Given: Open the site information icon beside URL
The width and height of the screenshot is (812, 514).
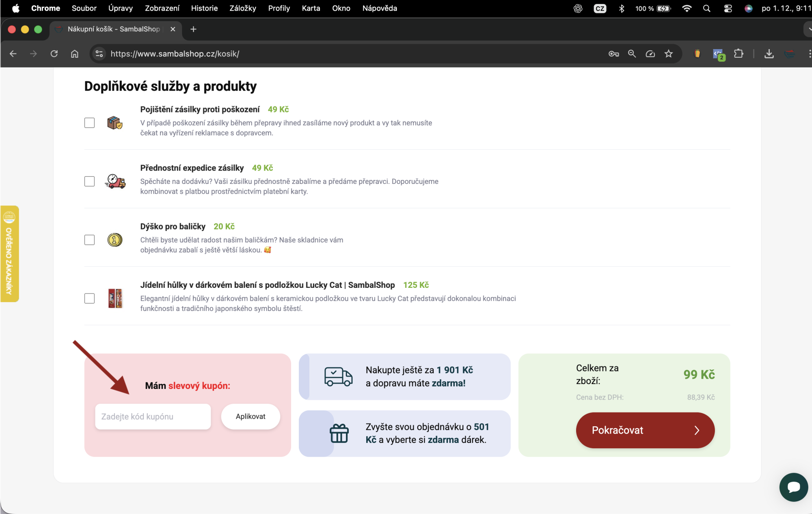Looking at the screenshot, I should (x=99, y=54).
